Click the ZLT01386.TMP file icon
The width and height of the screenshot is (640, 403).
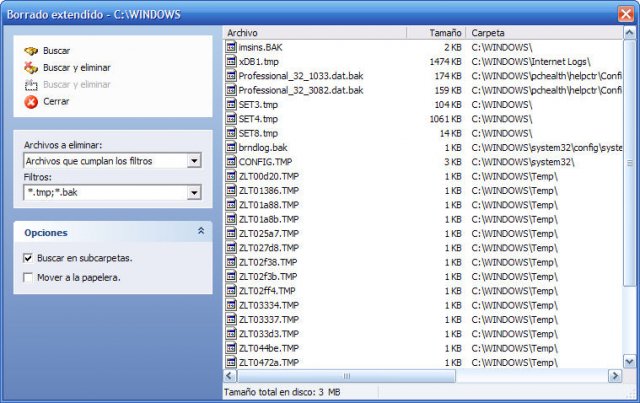(231, 190)
